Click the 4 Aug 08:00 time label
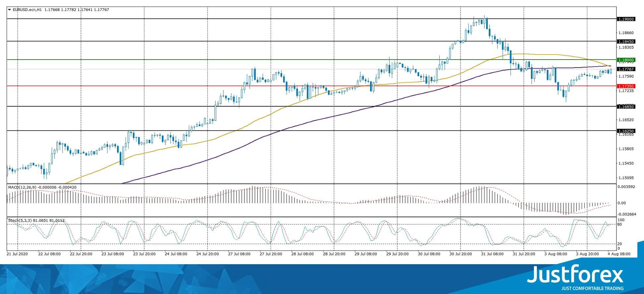The height and width of the screenshot is (294, 644). pos(619,254)
